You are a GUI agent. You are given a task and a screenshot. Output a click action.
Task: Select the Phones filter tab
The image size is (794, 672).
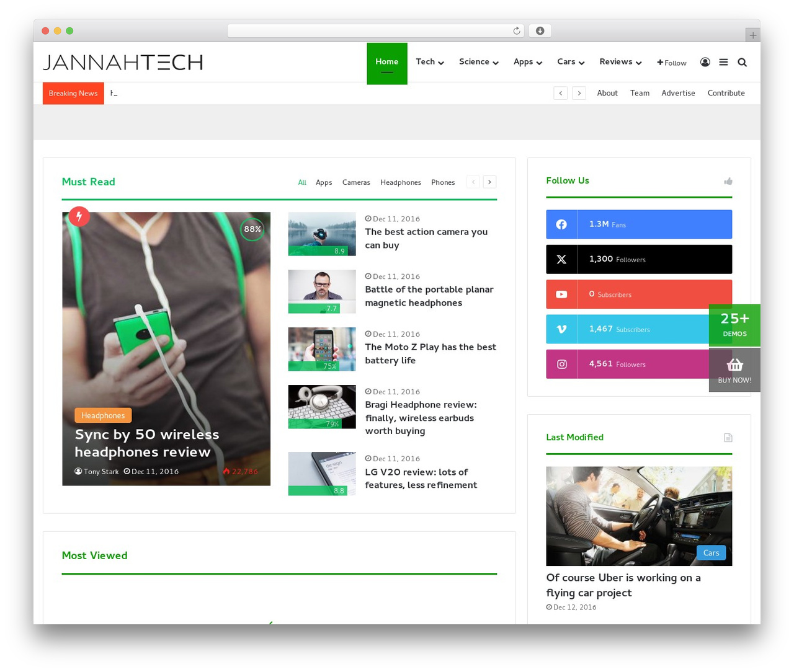tap(443, 182)
